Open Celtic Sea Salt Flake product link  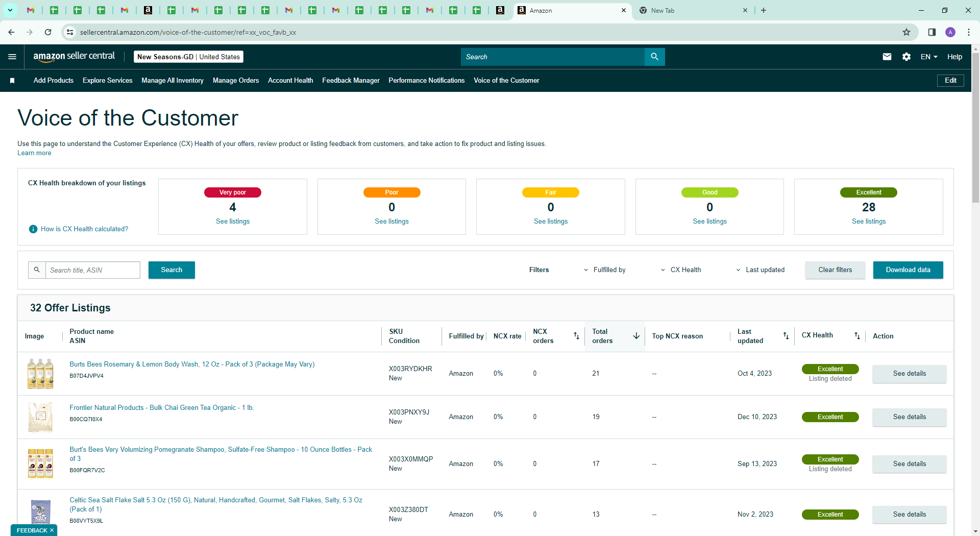216,505
